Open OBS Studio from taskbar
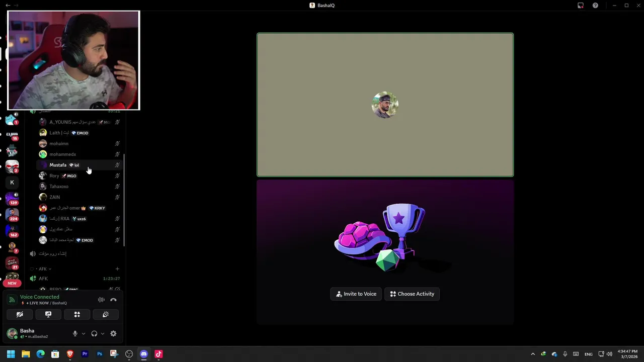The height and width of the screenshot is (362, 644). click(x=129, y=354)
